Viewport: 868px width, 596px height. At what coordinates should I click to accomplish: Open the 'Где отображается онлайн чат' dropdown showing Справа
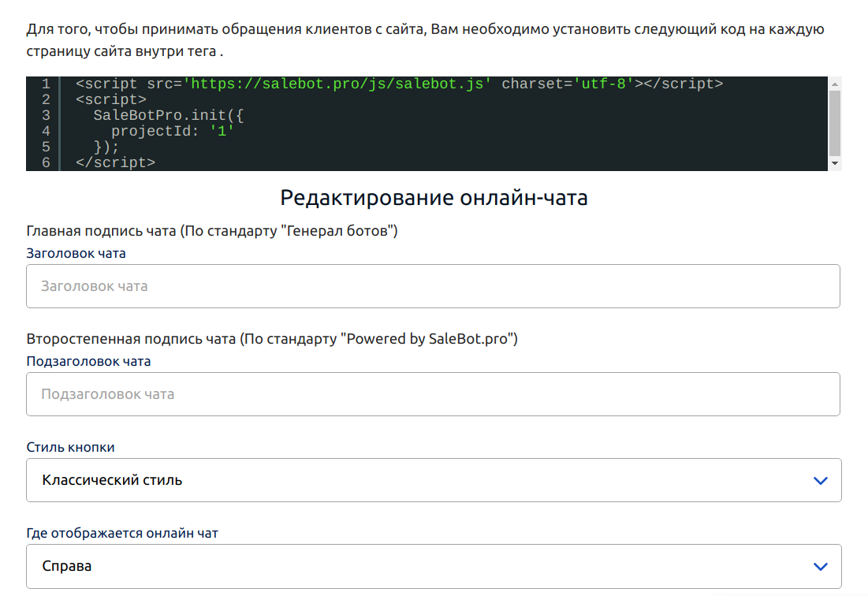(434, 566)
